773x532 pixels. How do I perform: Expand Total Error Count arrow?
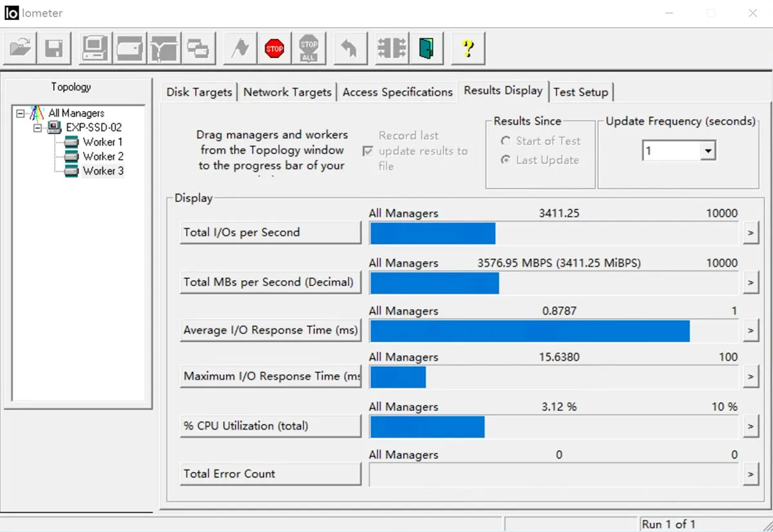(750, 475)
